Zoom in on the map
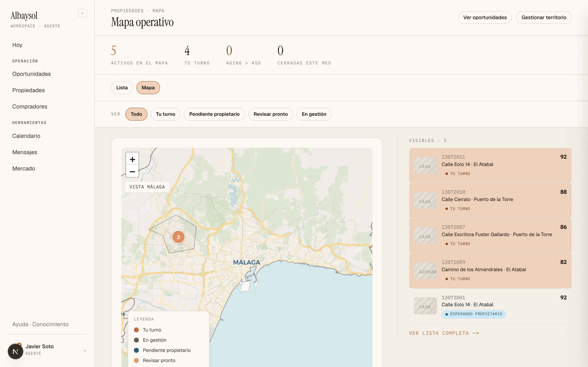Image resolution: width=588 pixels, height=367 pixels. (132, 159)
